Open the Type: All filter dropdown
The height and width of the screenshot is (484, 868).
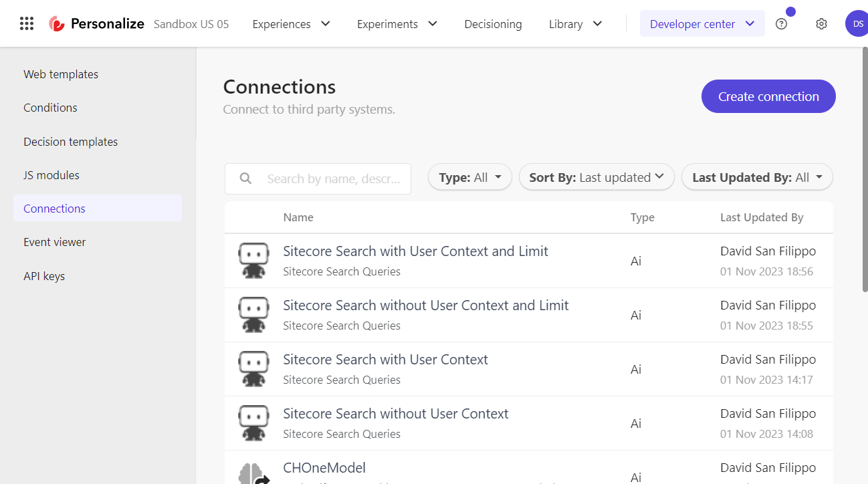pos(469,176)
